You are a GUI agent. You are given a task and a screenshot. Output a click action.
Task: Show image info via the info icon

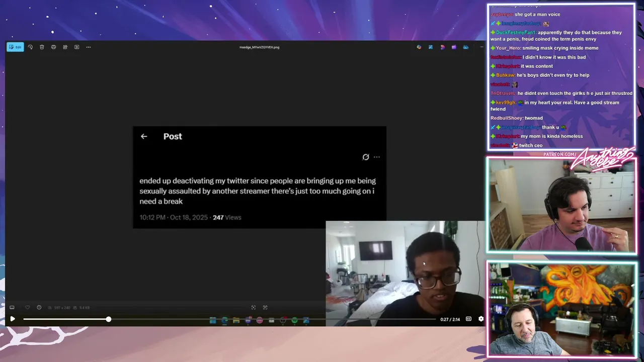click(39, 307)
